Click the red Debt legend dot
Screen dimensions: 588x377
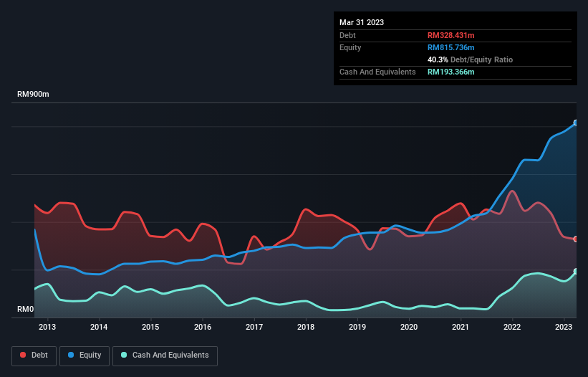click(x=23, y=355)
